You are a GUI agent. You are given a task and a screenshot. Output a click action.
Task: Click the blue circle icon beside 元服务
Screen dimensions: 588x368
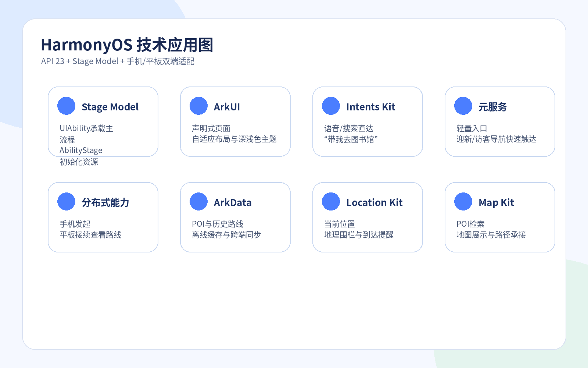pos(463,106)
